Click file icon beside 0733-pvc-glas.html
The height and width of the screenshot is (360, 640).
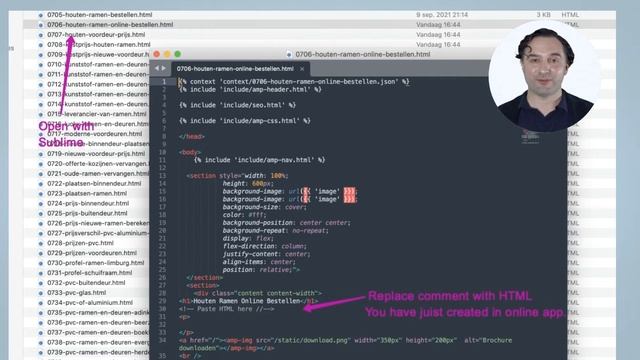tap(40, 293)
